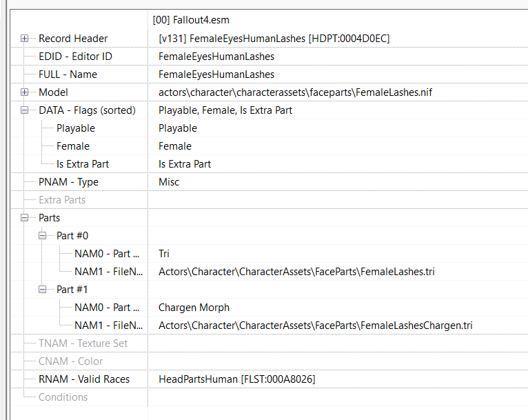This screenshot has height=420, width=528.
Task: Click the Misc type value
Action: tap(169, 182)
